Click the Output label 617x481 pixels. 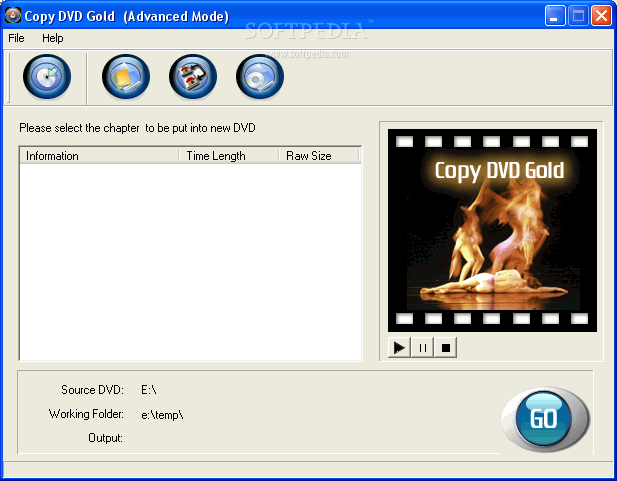coord(105,438)
